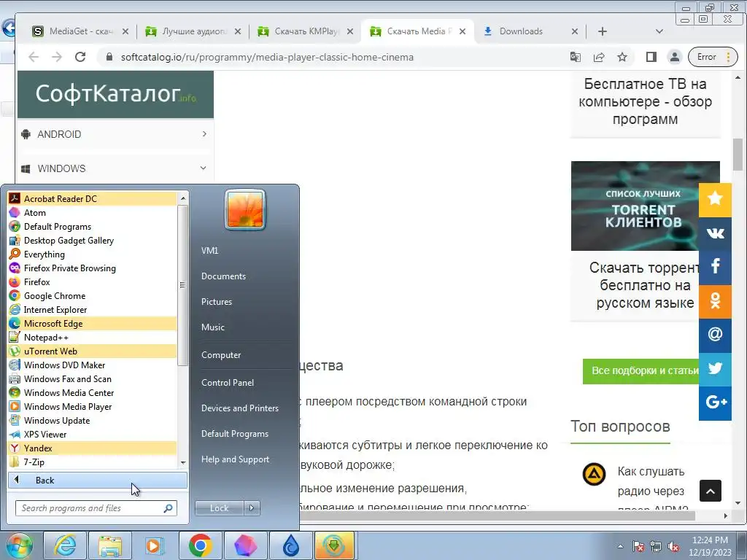Click the Error update button
This screenshot has width=747, height=560.
pos(713,57)
